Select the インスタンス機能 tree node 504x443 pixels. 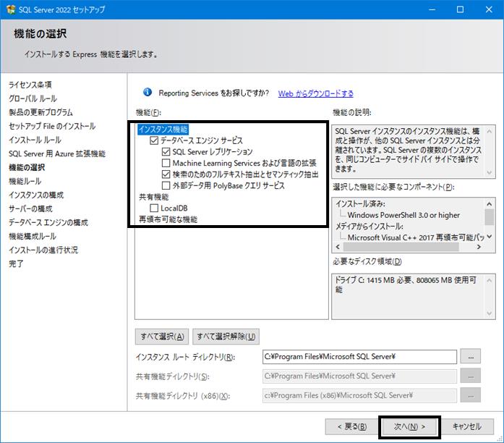163,130
